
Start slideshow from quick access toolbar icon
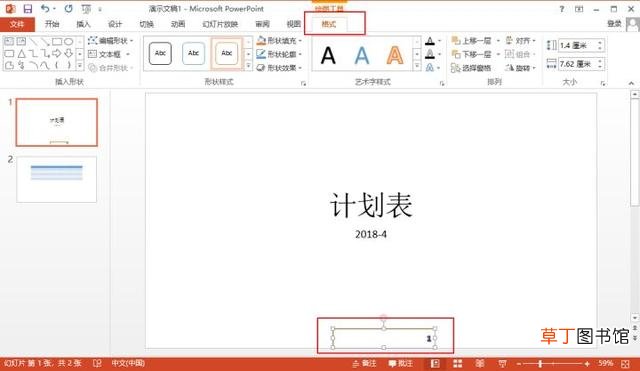(x=86, y=9)
